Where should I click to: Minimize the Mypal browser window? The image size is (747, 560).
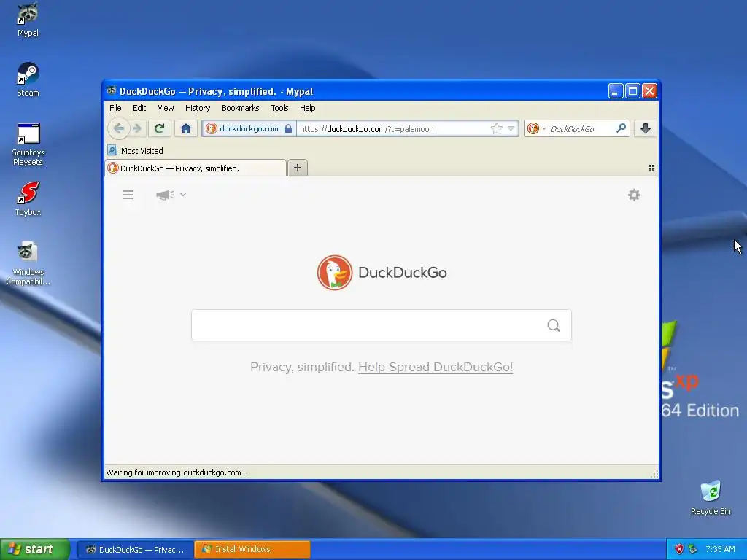point(616,91)
